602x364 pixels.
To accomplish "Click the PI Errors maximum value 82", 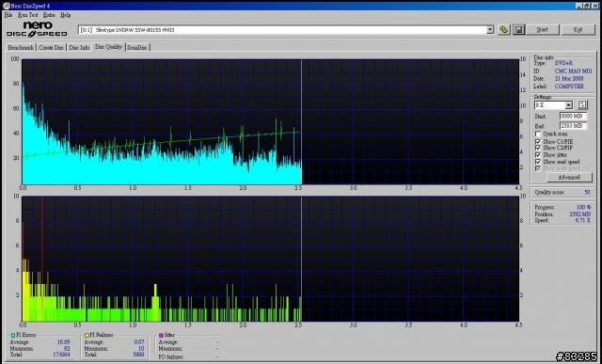I will click(x=67, y=349).
